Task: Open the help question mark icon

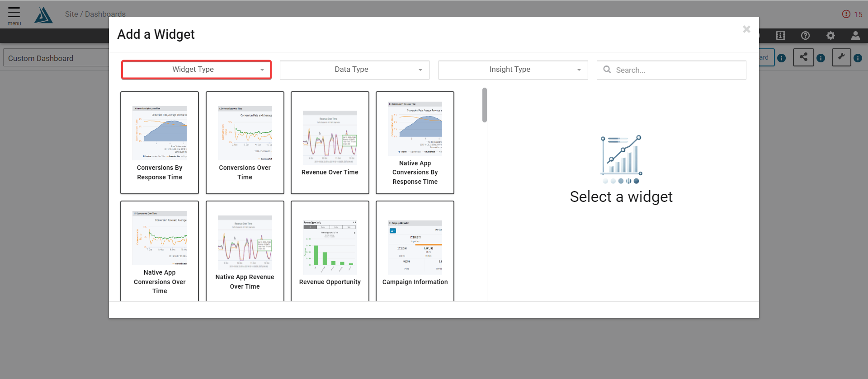Action: coord(805,36)
